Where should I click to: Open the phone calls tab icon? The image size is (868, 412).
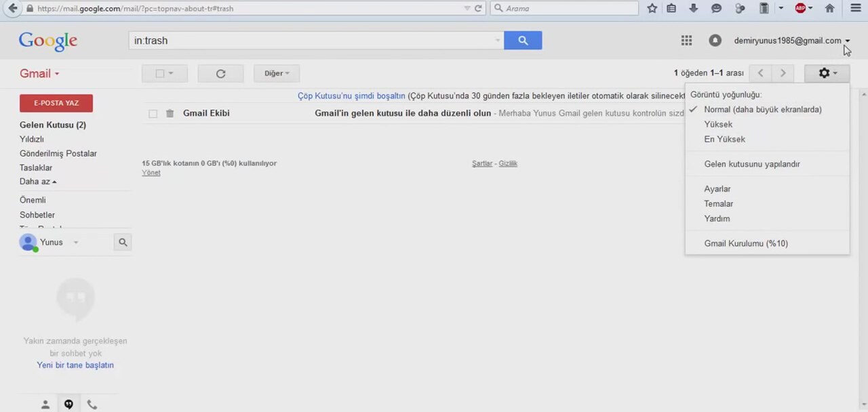click(92, 405)
